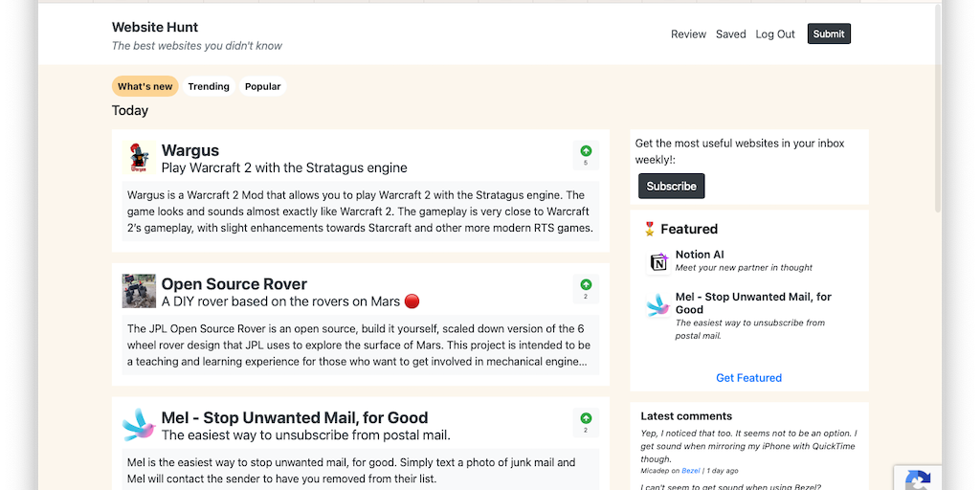Viewport: 980px width, 490px height.
Task: Open the Bezel link in latest comments
Action: (690, 471)
